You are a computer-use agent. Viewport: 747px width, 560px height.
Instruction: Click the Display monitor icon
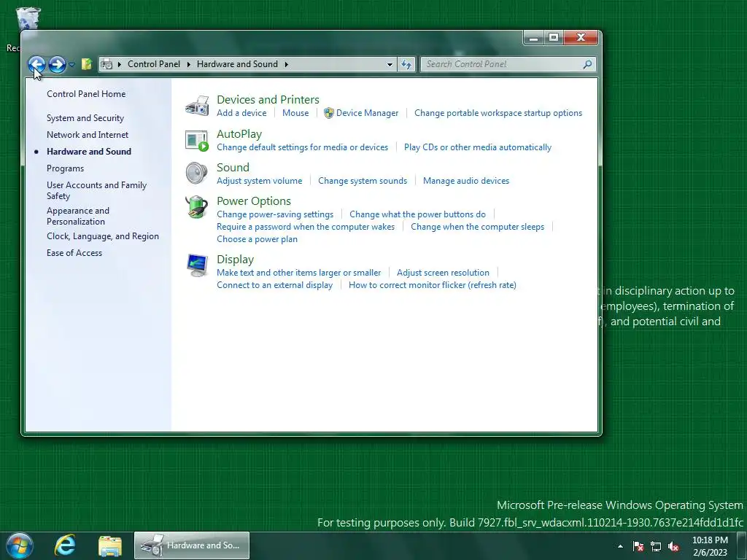pyautogui.click(x=197, y=265)
